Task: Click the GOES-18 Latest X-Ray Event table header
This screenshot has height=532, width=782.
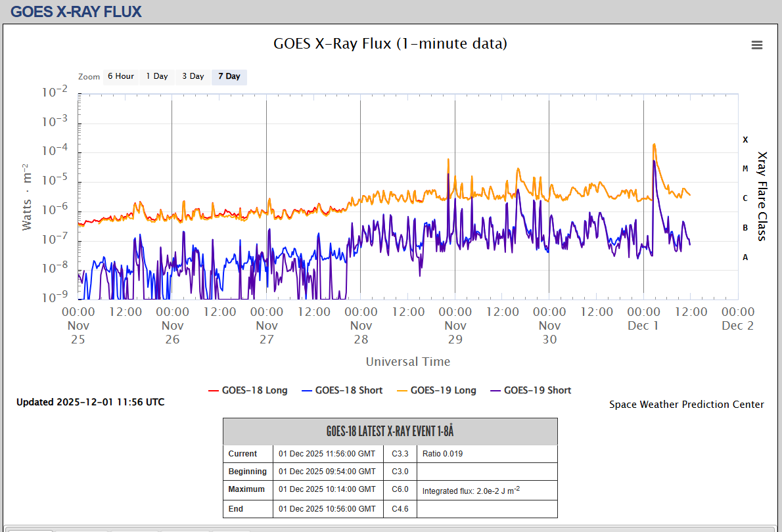Action: point(390,432)
